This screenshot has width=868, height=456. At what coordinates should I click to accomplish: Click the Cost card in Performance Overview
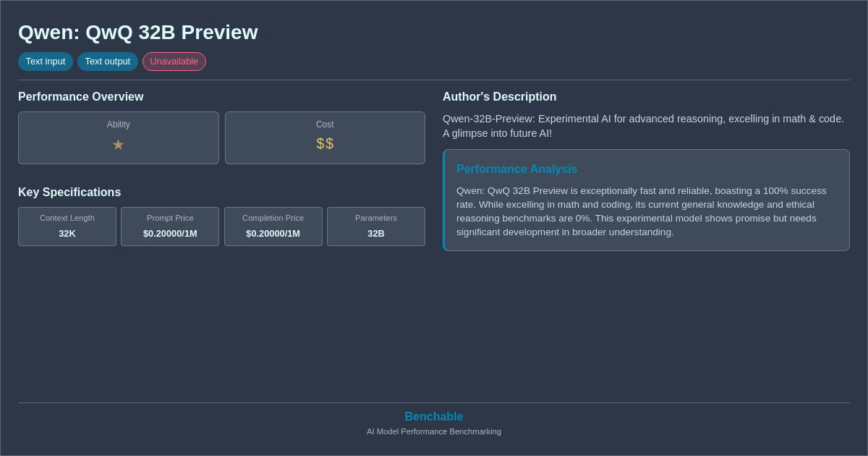tap(324, 138)
